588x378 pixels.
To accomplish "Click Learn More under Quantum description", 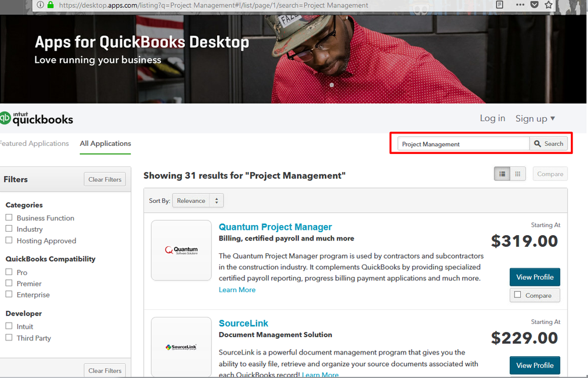I will 237,290.
